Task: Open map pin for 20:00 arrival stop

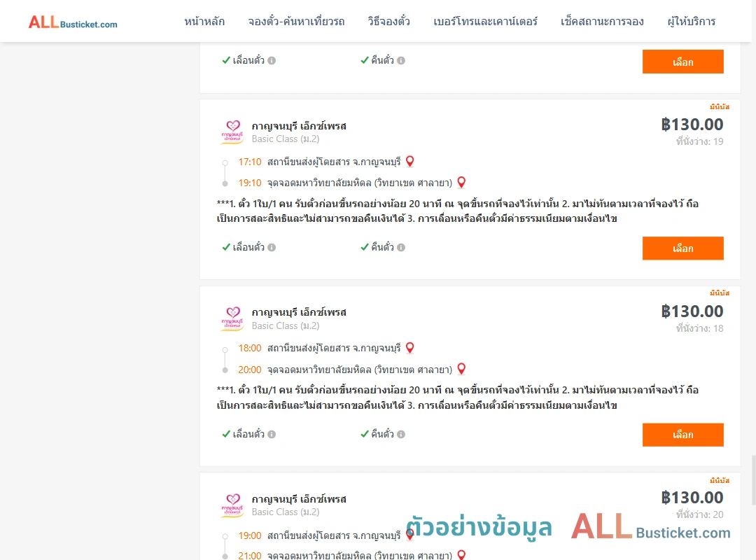Action: [461, 369]
